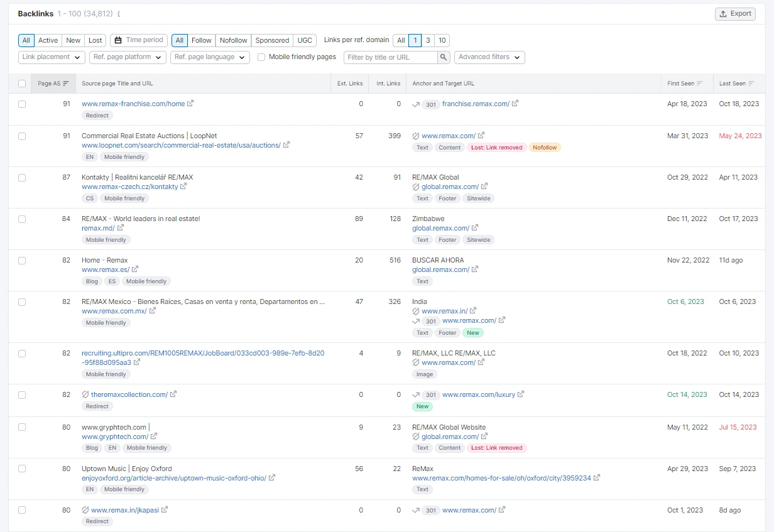Viewport: 774px width, 532px height.
Task: Open the remax.md/ source link
Action: [x=98, y=228]
